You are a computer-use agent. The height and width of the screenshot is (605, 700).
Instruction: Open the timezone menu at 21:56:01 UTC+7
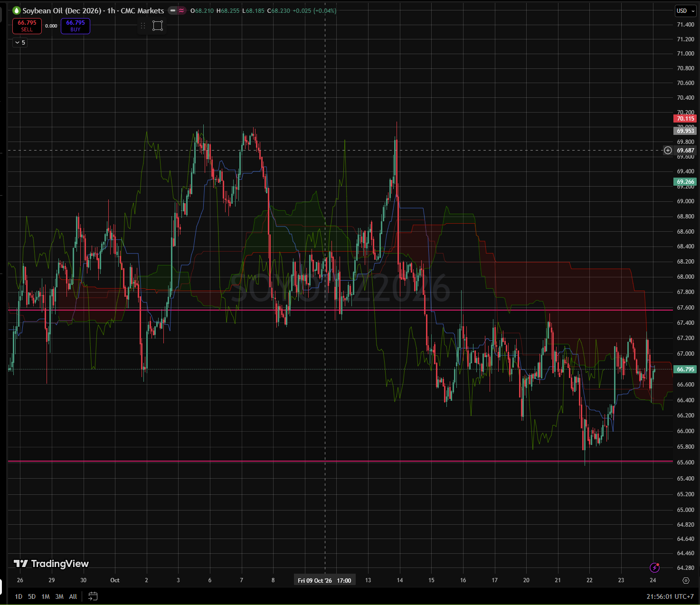[x=670, y=596]
